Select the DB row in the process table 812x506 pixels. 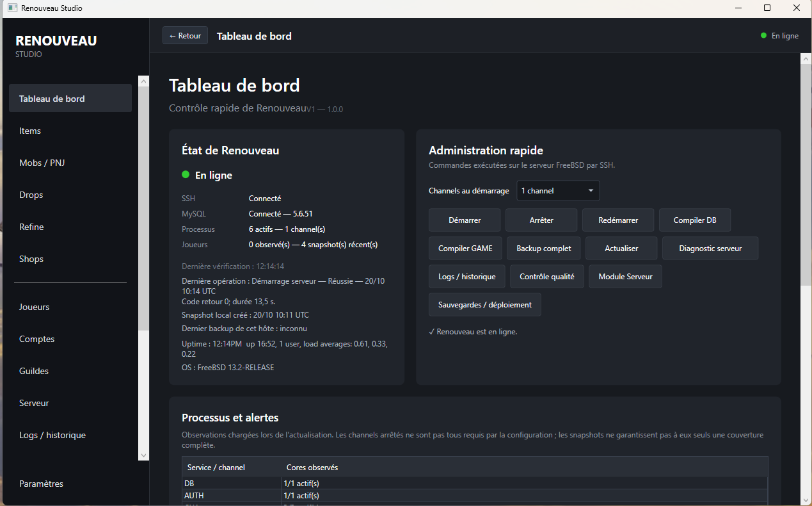(x=475, y=483)
